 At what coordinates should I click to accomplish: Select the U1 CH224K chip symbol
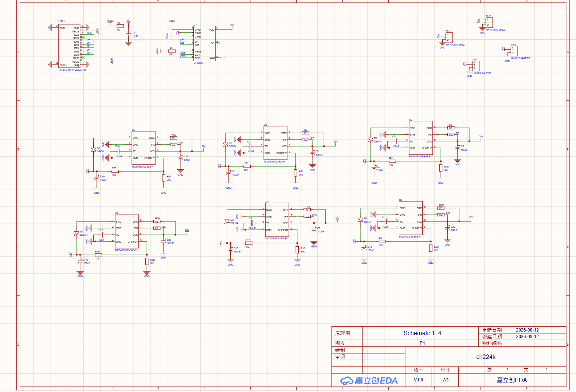[x=204, y=43]
